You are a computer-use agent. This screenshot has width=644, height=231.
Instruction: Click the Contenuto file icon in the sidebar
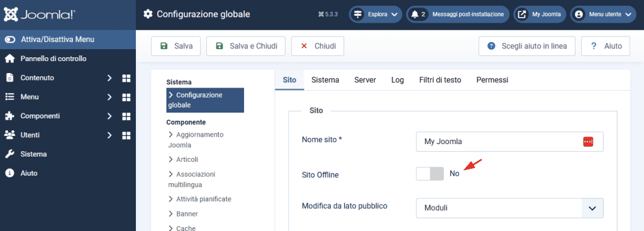pos(9,77)
